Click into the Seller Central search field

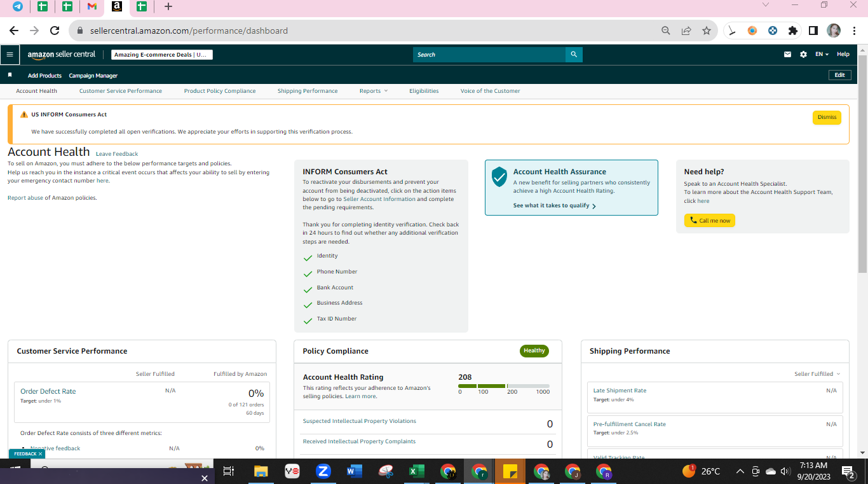pos(489,55)
